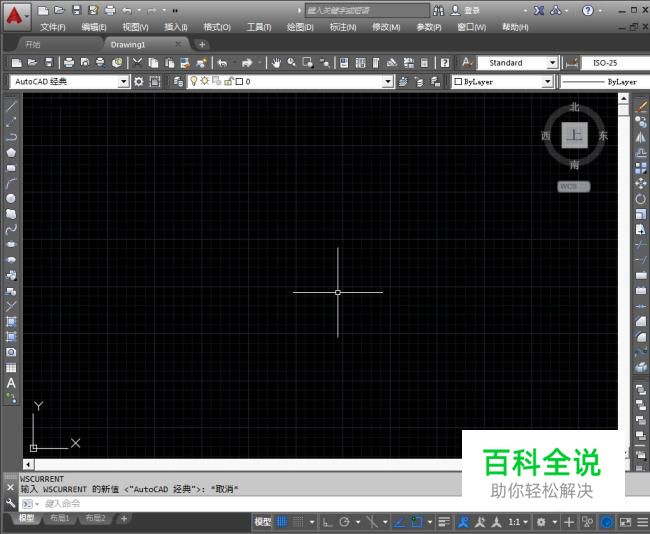Image resolution: width=650 pixels, height=534 pixels.
Task: Open the AutoCAD application menu button
Action: coord(17,17)
